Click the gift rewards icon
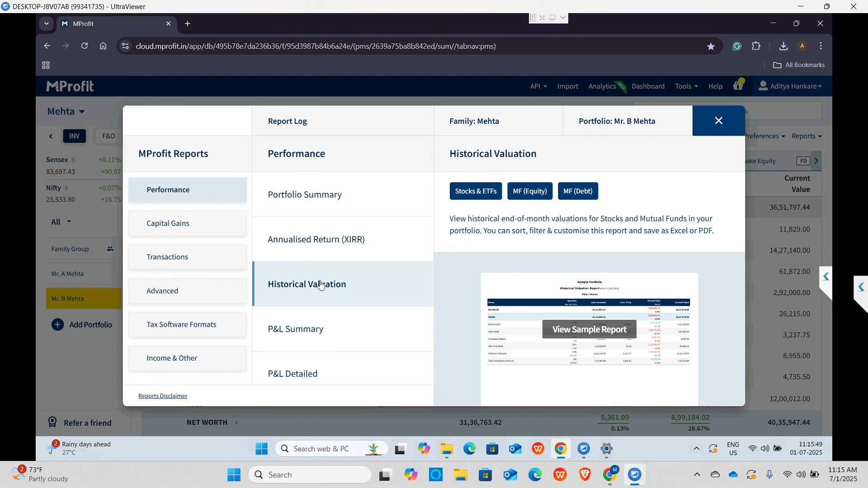Image resolution: width=868 pixels, height=488 pixels. [x=738, y=85]
